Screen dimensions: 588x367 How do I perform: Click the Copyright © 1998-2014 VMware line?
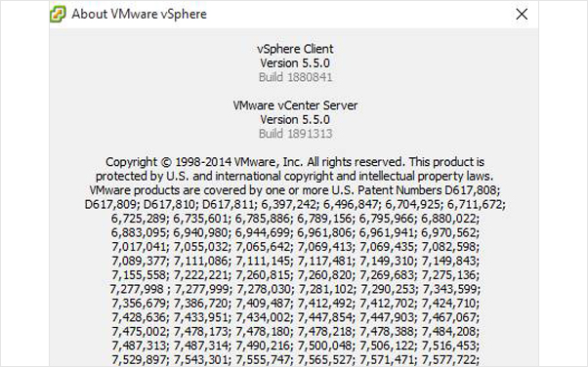click(x=295, y=162)
